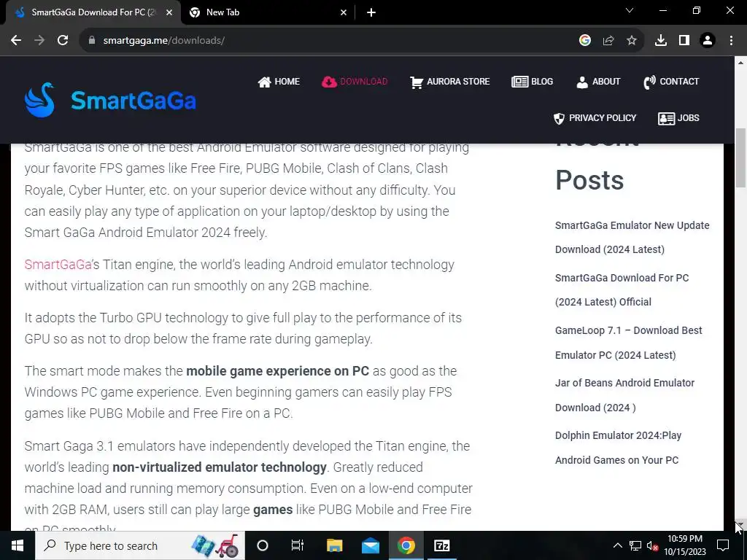Close the New Tab tab
The width and height of the screenshot is (747, 560).
344,12
